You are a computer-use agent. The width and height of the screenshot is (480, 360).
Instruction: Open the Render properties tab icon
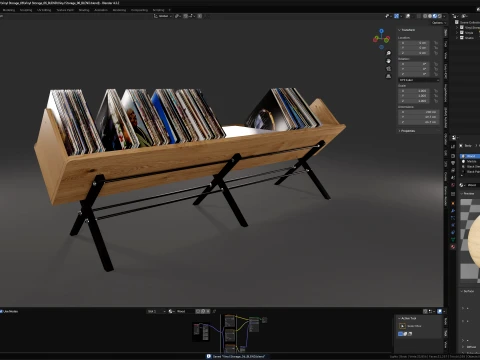(x=453, y=156)
